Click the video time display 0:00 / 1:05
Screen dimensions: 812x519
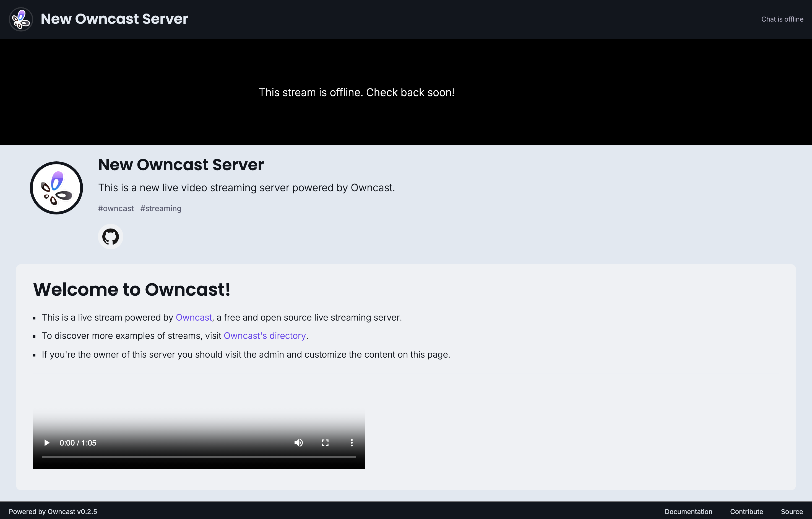[78, 443]
